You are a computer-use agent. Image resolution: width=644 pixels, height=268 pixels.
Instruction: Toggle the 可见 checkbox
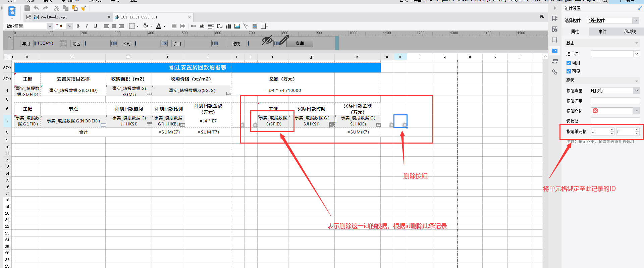coord(569,71)
